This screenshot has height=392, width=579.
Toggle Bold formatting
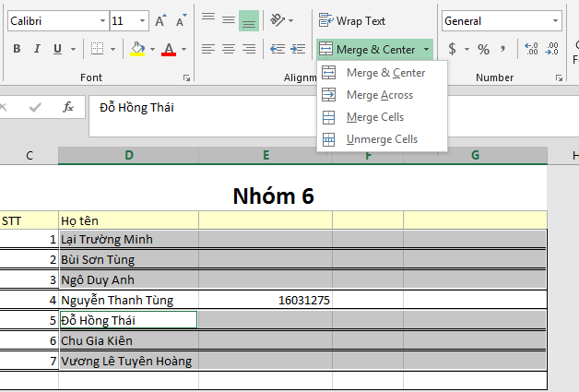(x=17, y=49)
